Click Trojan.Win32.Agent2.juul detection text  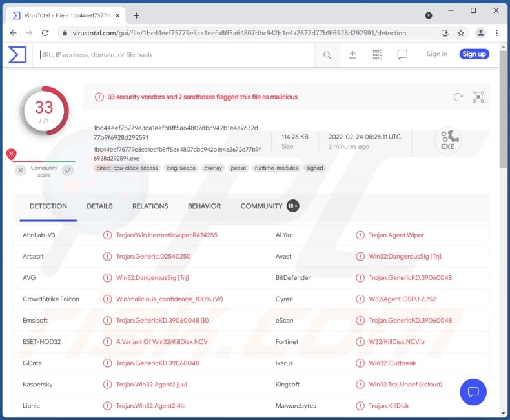coord(152,385)
